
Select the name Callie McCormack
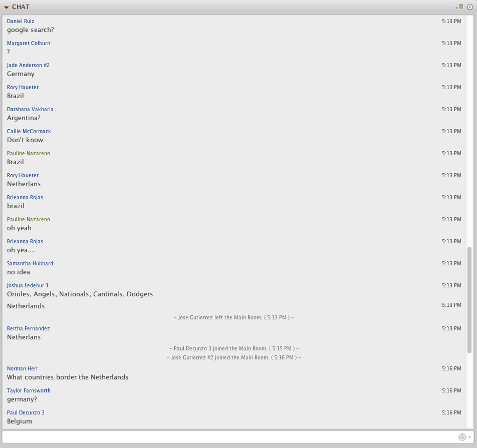point(29,131)
